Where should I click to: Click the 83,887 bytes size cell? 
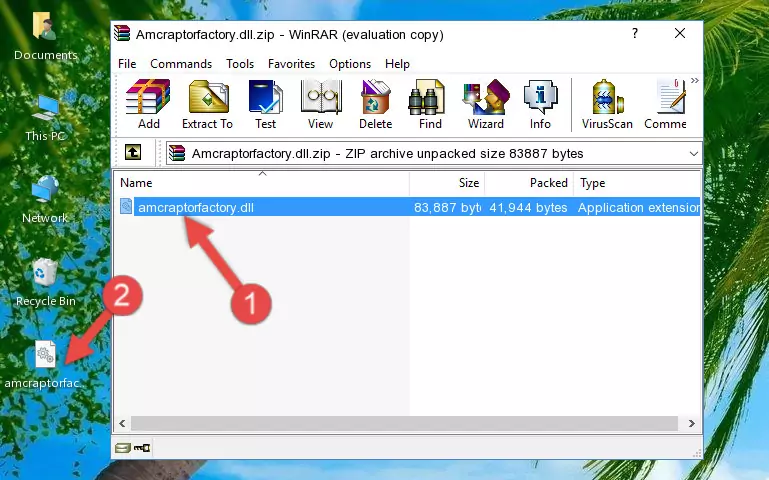tap(447, 208)
